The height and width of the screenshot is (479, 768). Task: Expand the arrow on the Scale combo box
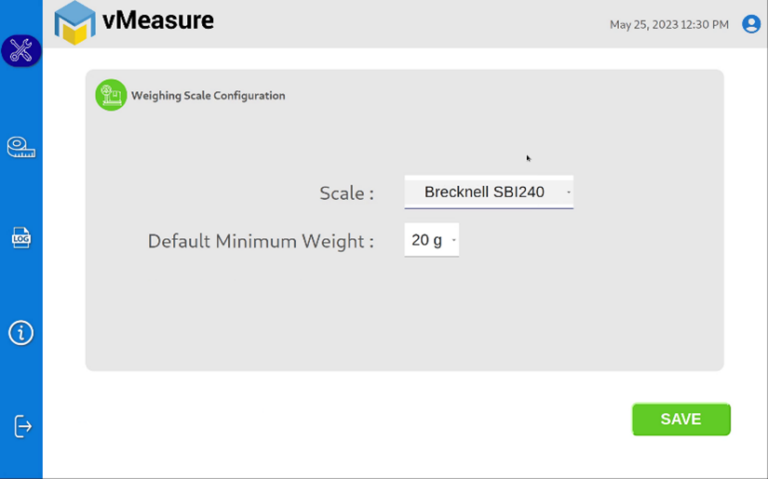(568, 192)
